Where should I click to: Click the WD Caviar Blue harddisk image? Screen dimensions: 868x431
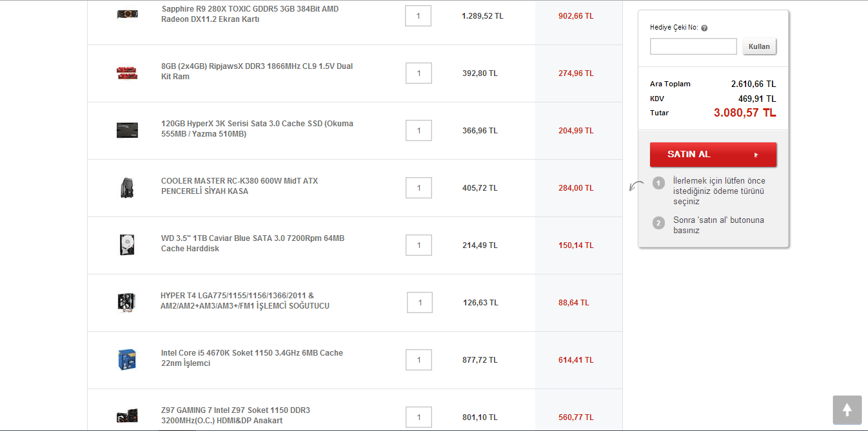[x=127, y=245]
